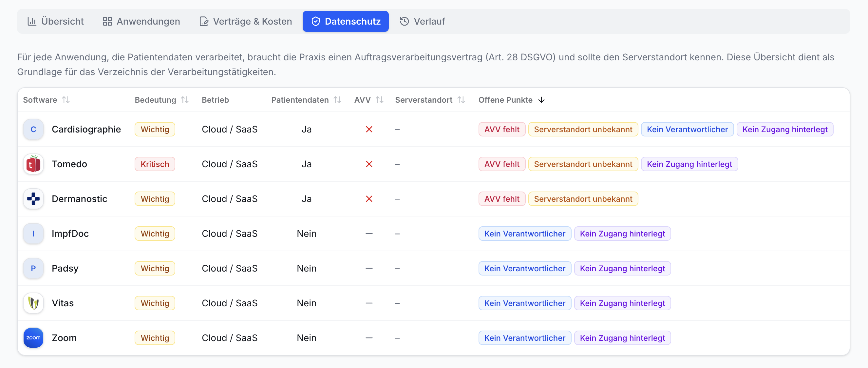Click 'Kein Verantwortlicher' tag for Cardisiographie
Image resolution: width=868 pixels, height=368 pixels.
(687, 129)
